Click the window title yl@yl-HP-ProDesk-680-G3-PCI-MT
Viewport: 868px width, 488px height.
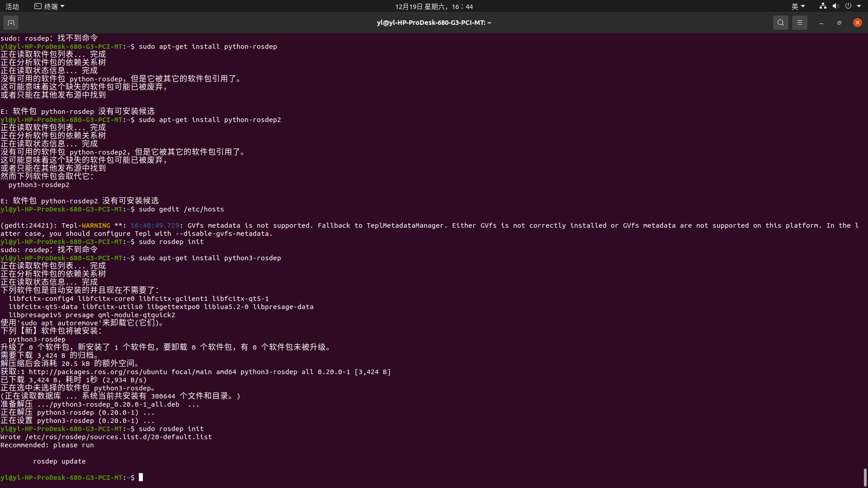pyautogui.click(x=433, y=22)
